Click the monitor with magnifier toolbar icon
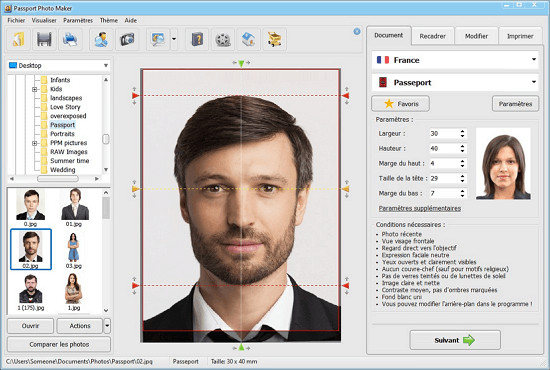The image size is (550, 370). point(158,39)
